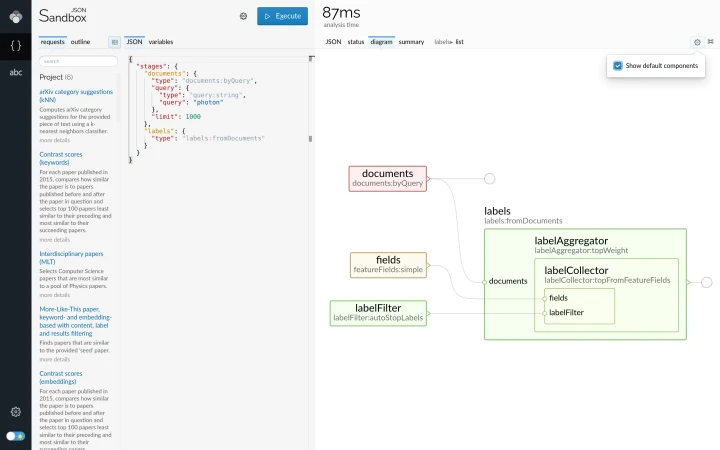Open the variables tab
The width and height of the screenshot is (720, 450).
pyautogui.click(x=161, y=42)
